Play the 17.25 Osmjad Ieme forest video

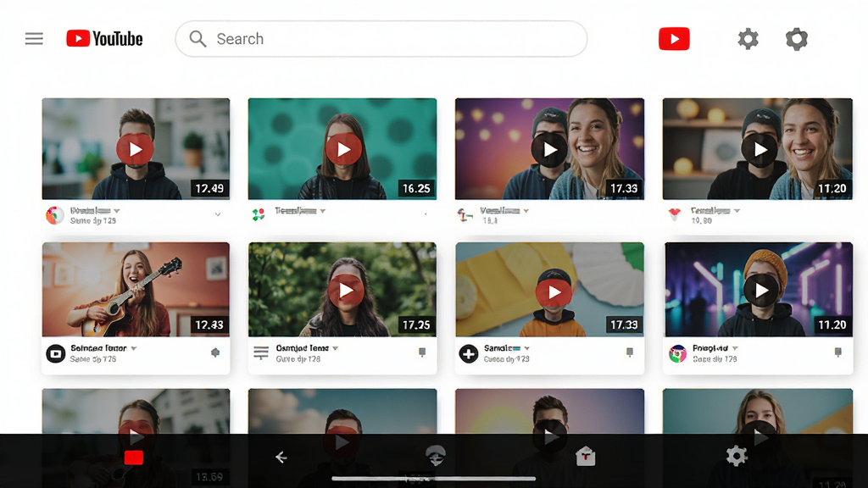coord(346,291)
